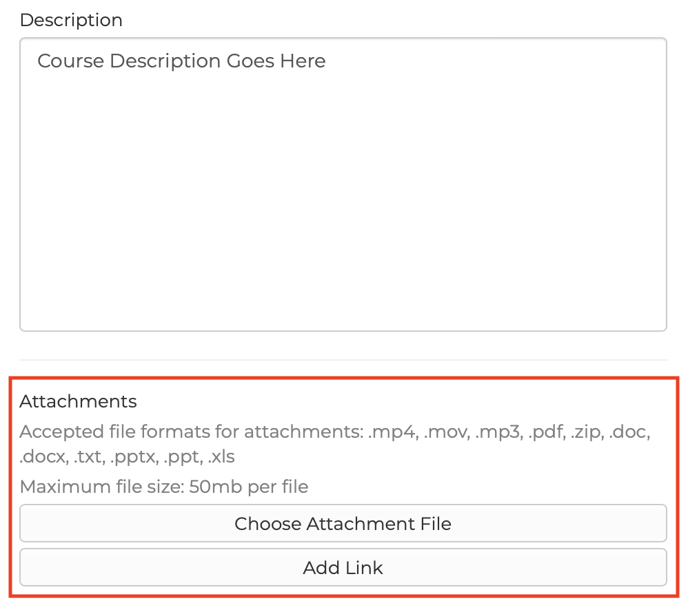Screen dimensions: 688x614
Task: Click the "Course Description Goes Here" placeholder text
Action: click(181, 61)
